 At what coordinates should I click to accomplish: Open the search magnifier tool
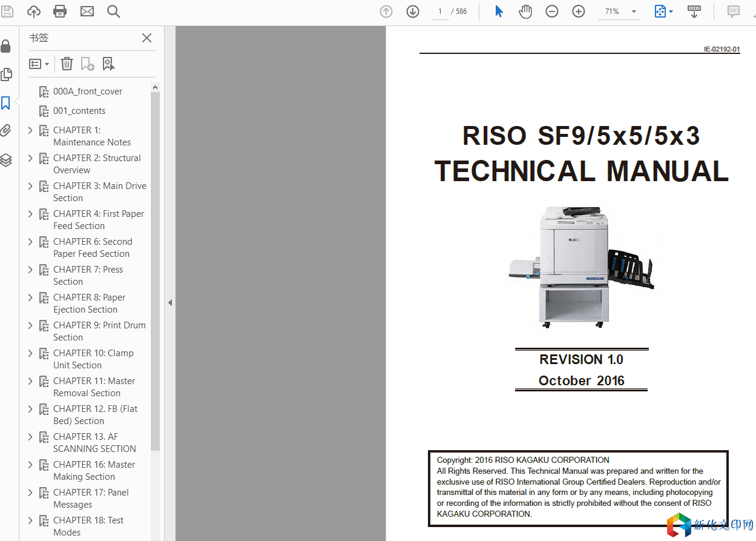coord(113,12)
